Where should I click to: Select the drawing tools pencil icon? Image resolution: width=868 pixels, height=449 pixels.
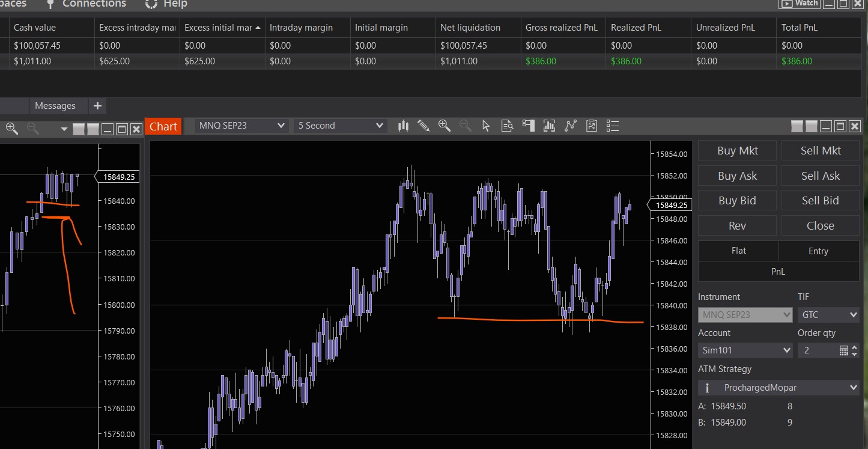tap(423, 126)
